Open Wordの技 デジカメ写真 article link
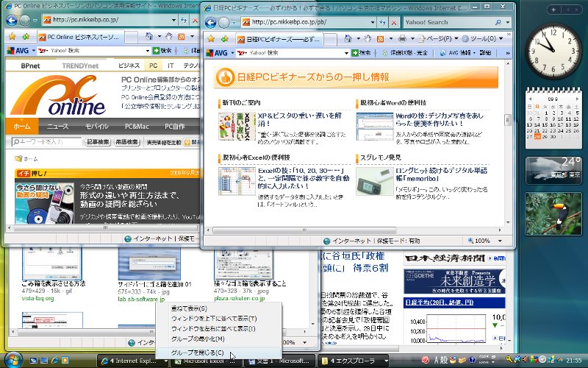This screenshot has width=588, height=368. [440, 119]
